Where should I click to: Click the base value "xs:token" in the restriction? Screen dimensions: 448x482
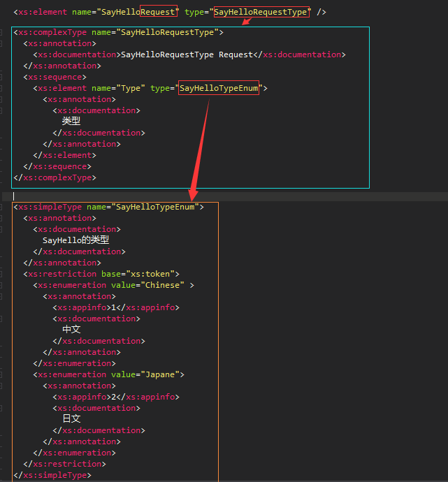click(x=150, y=274)
